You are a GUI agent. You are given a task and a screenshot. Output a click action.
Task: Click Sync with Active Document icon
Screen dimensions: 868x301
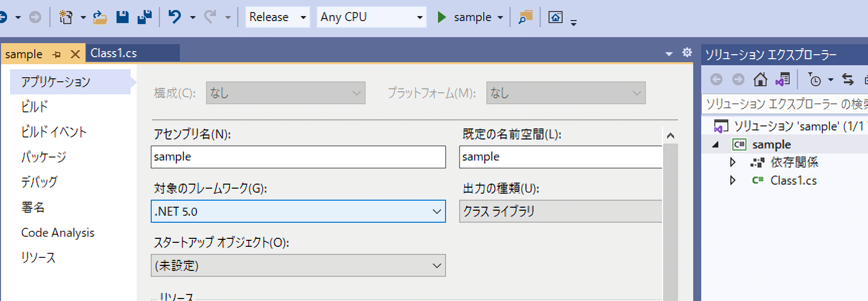coord(848,79)
